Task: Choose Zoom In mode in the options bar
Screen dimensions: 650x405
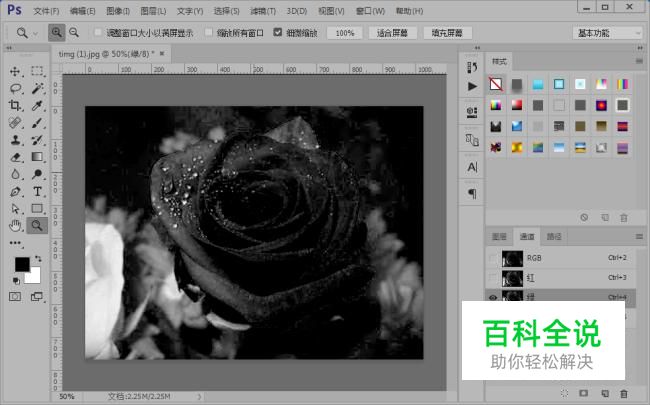Action: 56,32
